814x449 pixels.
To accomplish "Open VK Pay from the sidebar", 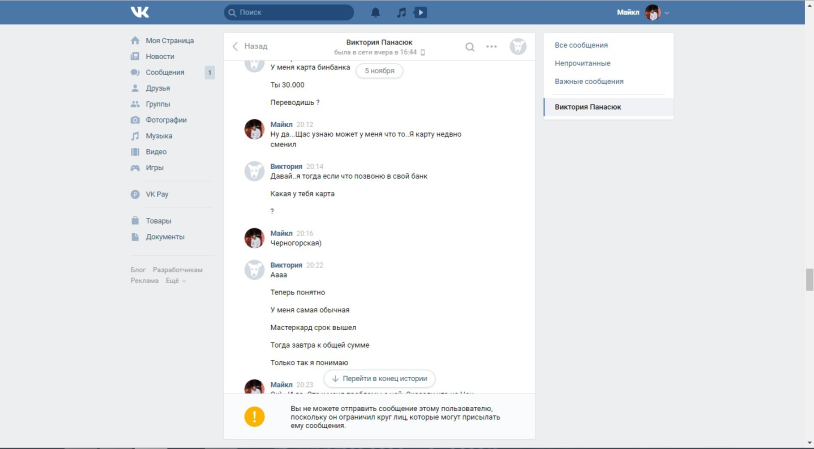I will click(x=157, y=194).
